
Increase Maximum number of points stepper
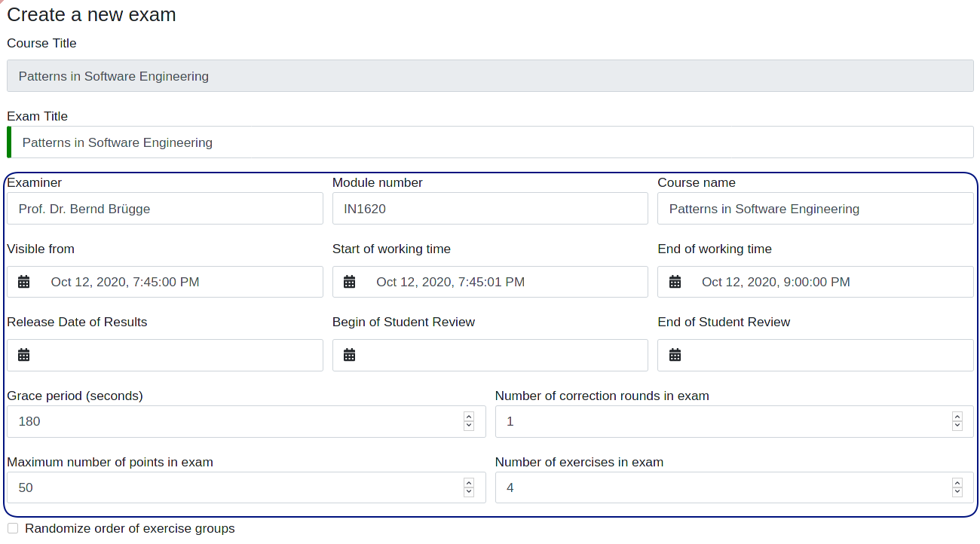[469, 483]
